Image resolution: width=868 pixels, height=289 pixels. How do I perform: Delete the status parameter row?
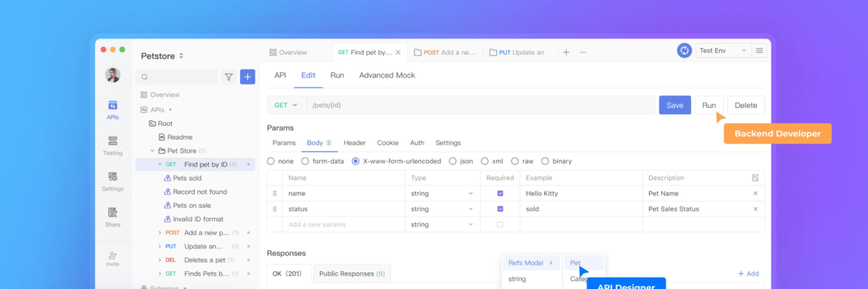(755, 209)
